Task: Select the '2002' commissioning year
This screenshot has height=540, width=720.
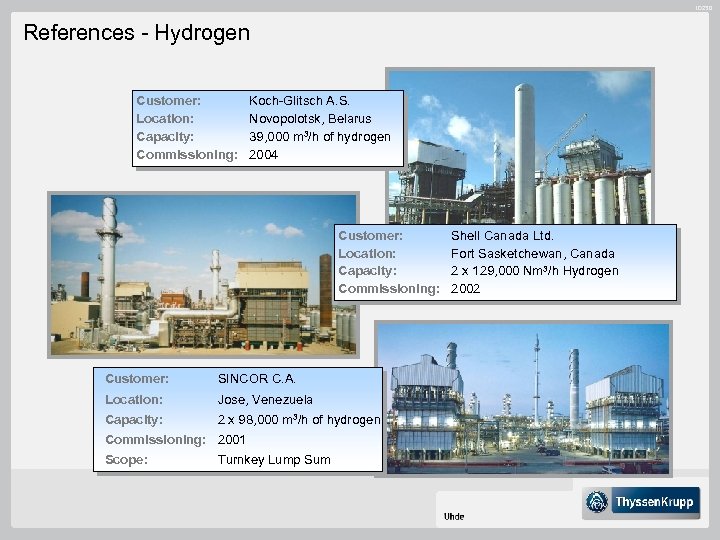Action: coord(465,289)
